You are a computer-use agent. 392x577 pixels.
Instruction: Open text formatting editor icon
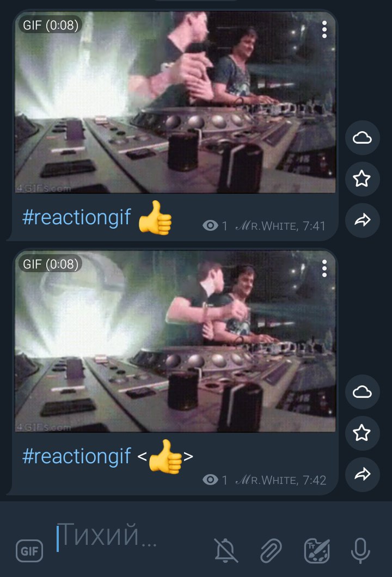coord(316,550)
